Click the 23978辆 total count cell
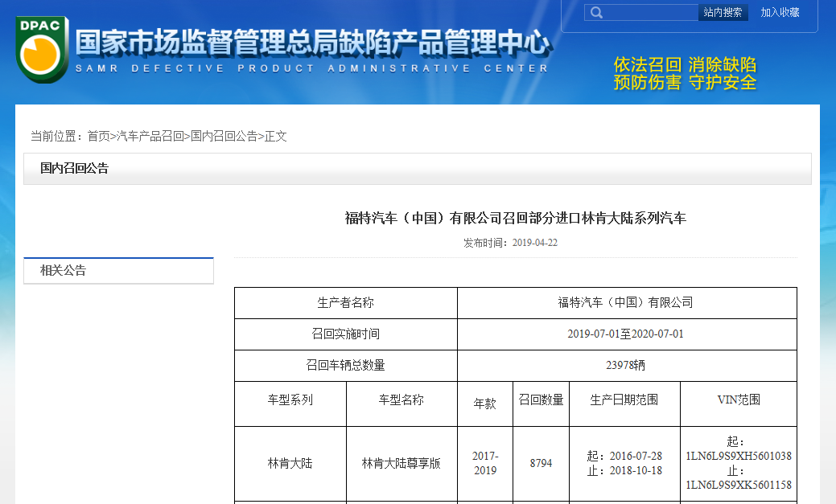836x504 pixels. pos(627,366)
